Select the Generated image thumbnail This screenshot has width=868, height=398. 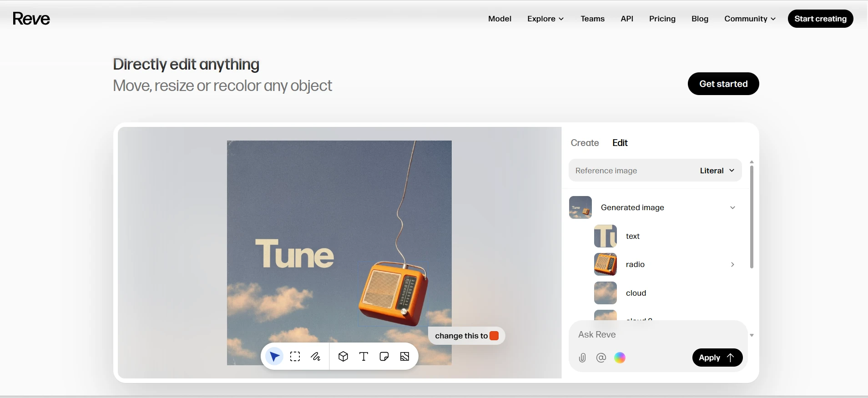pos(580,207)
